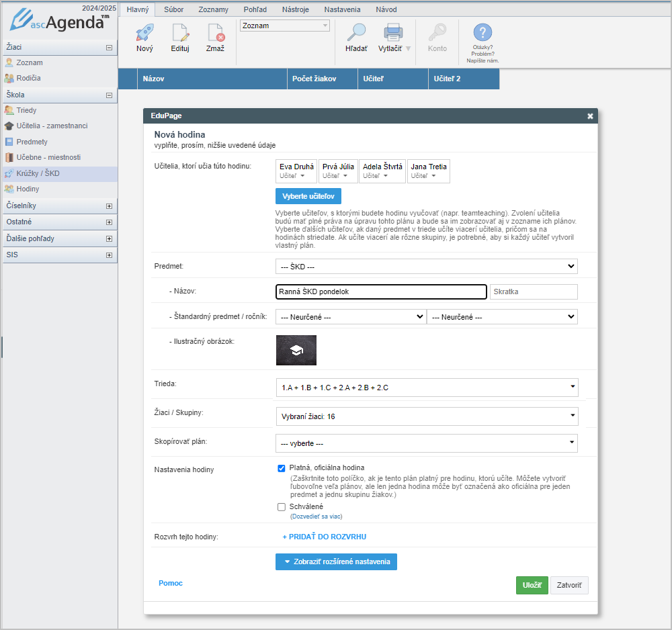
Task: Click the Zatvoriť button
Action: pyautogui.click(x=569, y=586)
